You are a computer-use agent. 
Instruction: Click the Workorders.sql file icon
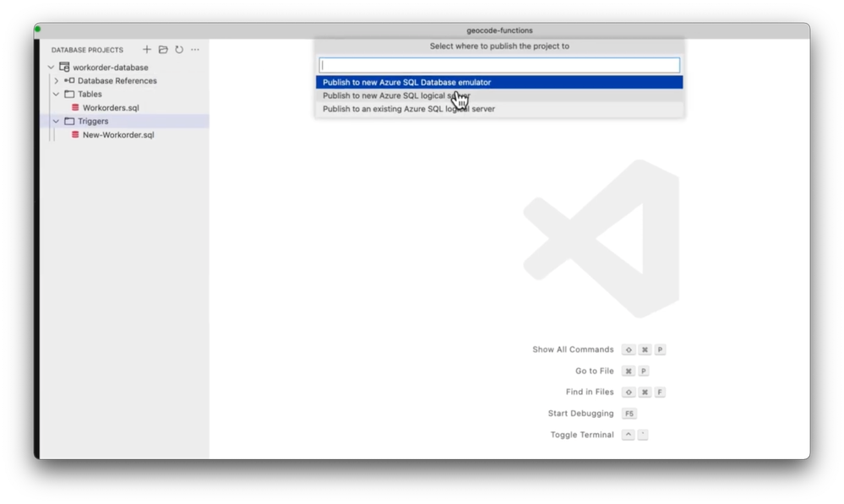coord(75,107)
